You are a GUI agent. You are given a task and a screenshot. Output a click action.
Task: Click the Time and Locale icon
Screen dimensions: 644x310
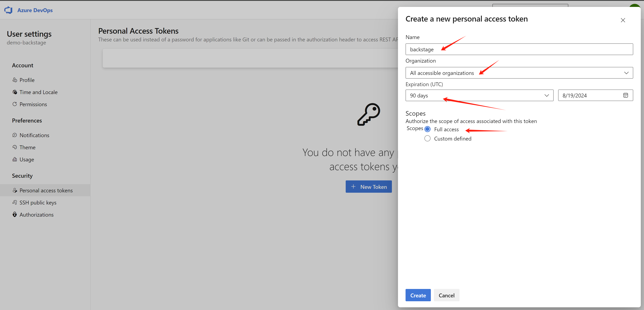[x=15, y=92]
